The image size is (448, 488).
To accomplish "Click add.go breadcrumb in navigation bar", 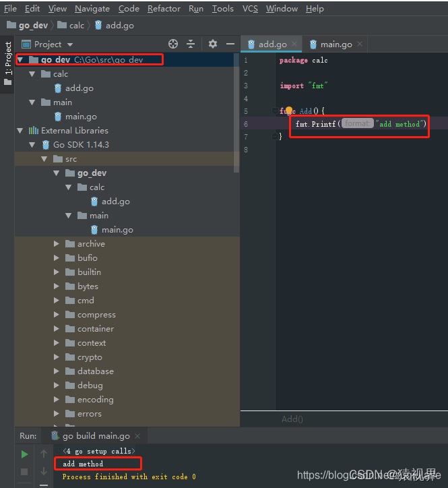I will pyautogui.click(x=114, y=25).
